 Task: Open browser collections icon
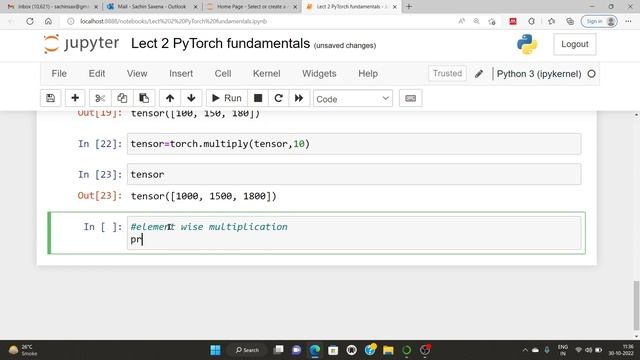point(570,21)
